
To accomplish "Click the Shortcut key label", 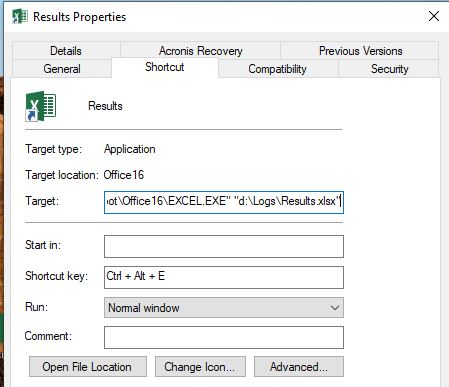I will point(56,276).
